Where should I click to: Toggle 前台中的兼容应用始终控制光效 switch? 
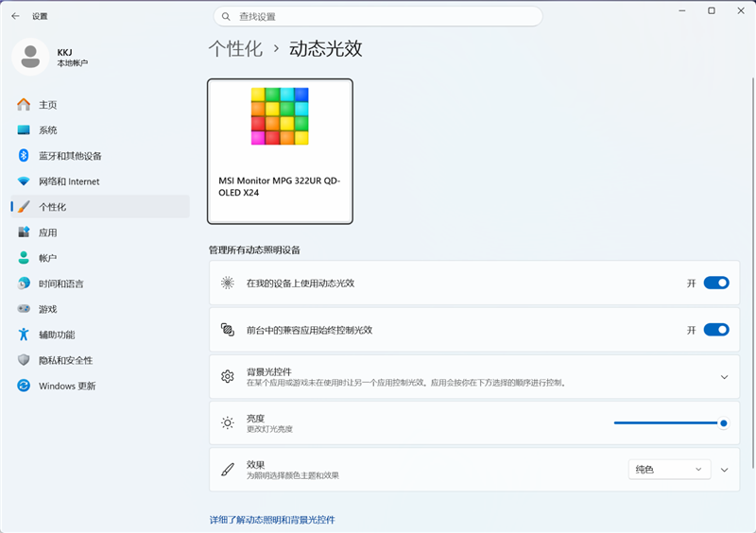coord(716,330)
